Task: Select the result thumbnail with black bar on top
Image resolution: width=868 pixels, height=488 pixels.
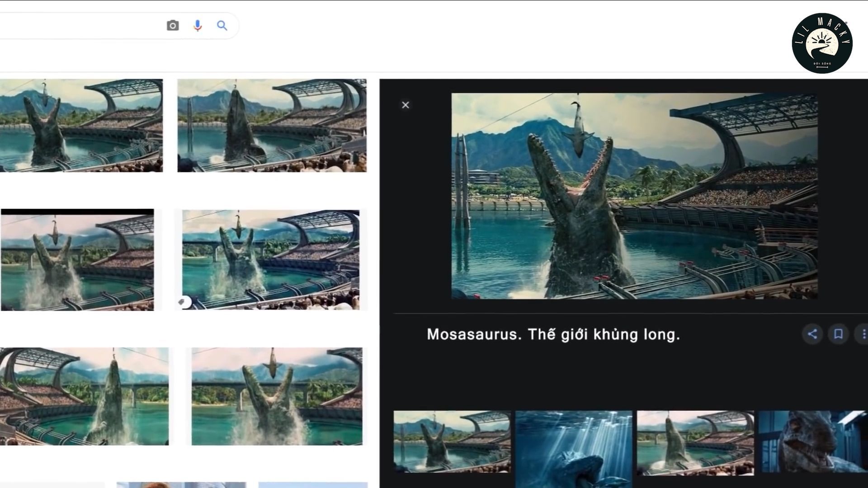Action: pos(77,260)
